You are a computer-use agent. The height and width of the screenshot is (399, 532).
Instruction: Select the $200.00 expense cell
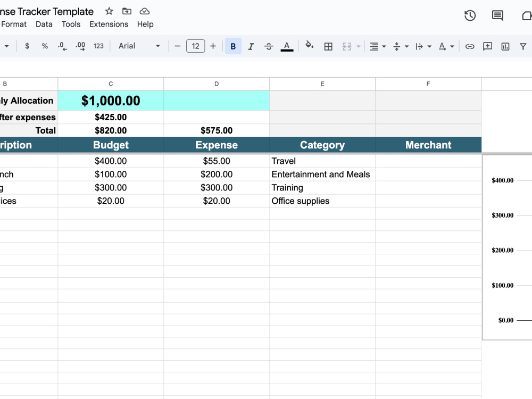[217, 174]
